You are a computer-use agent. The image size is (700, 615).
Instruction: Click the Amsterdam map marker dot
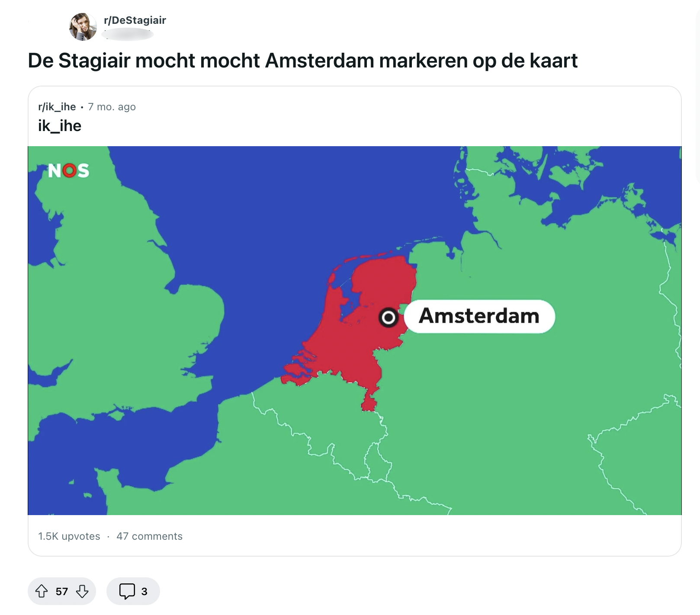pyautogui.click(x=388, y=317)
